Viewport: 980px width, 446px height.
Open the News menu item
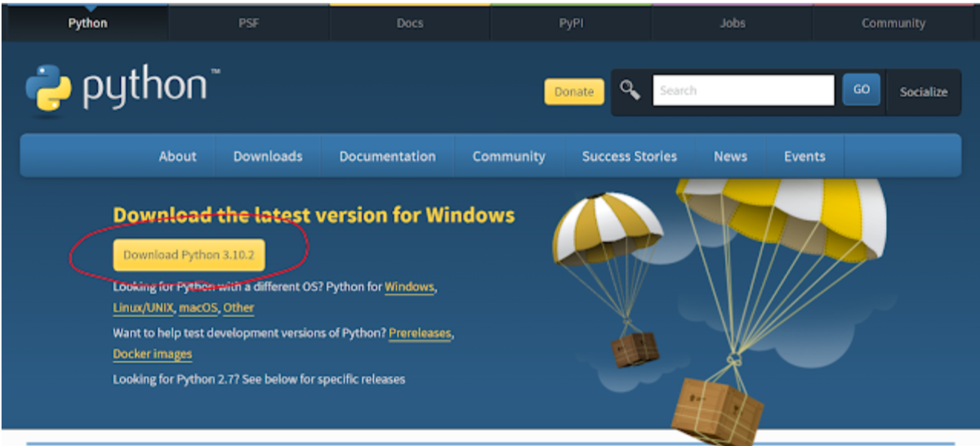pyautogui.click(x=730, y=156)
